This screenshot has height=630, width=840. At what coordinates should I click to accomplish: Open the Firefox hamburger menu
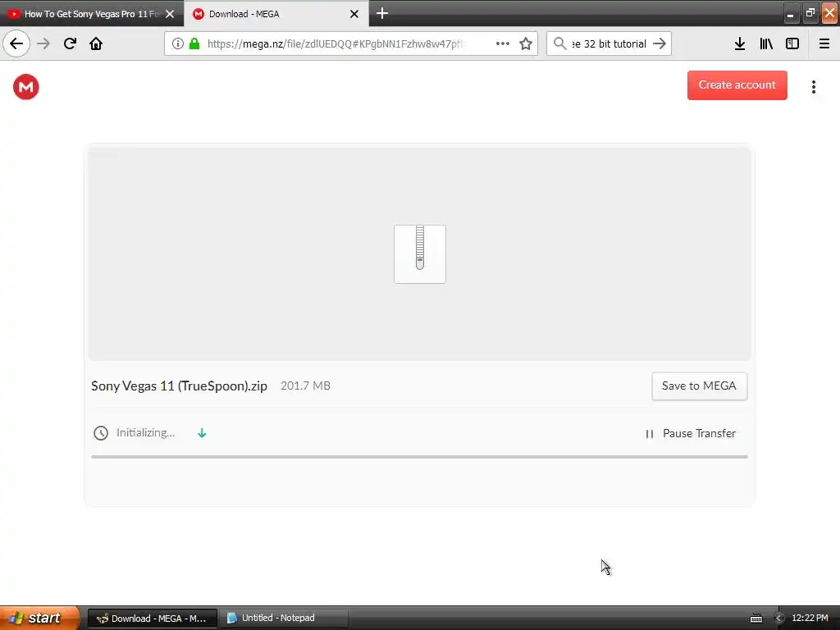click(824, 43)
